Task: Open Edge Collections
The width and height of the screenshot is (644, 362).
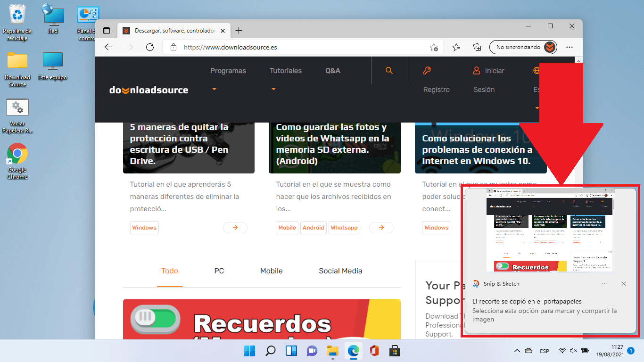Action: click(x=477, y=47)
